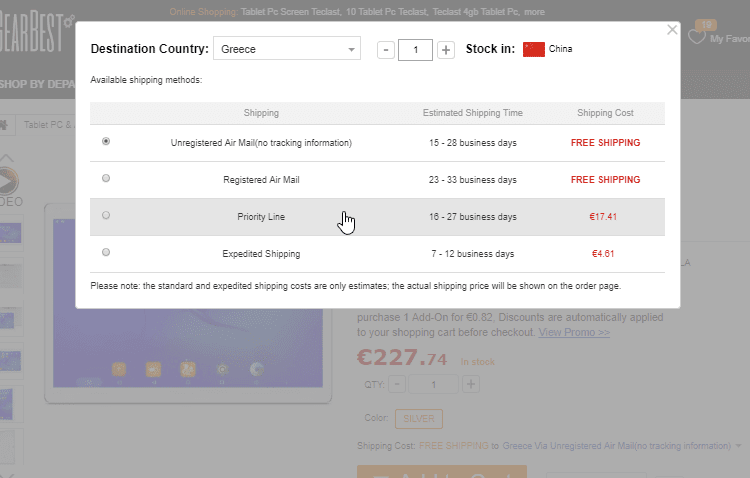750x478 pixels.
Task: Decrease quantity with minus button in dialog
Action: coord(386,49)
